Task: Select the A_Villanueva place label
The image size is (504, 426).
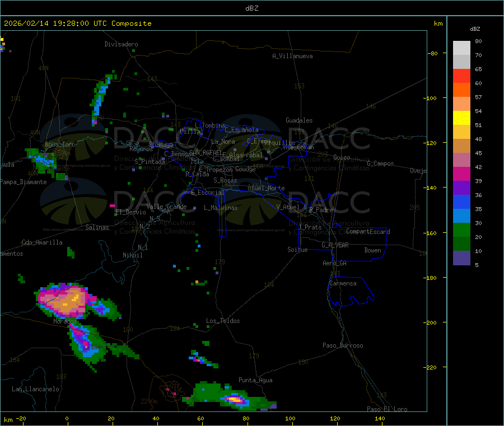Action: pos(292,56)
